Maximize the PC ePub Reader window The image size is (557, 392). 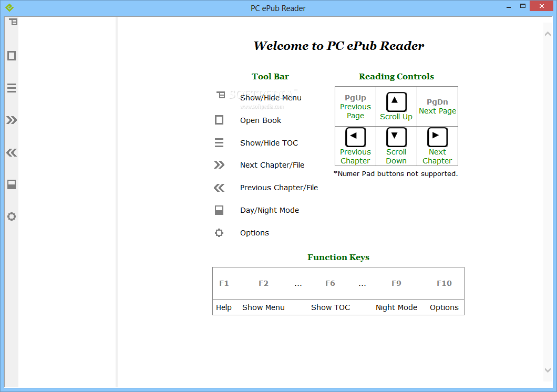tap(522, 6)
